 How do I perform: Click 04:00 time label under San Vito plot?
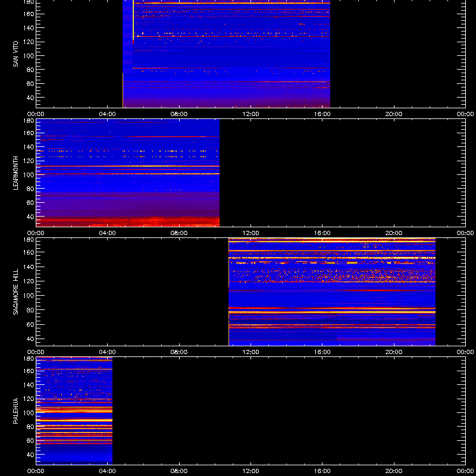click(108, 114)
